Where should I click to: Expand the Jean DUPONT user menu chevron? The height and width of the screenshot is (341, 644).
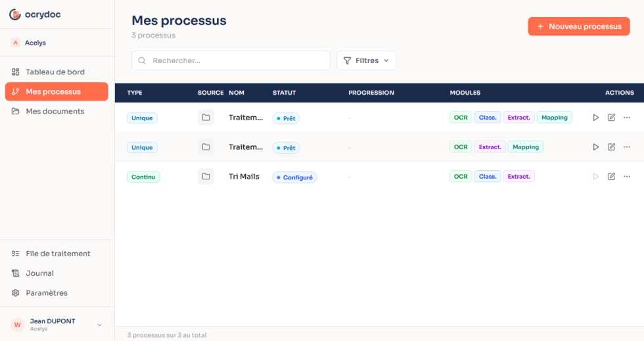click(99, 325)
